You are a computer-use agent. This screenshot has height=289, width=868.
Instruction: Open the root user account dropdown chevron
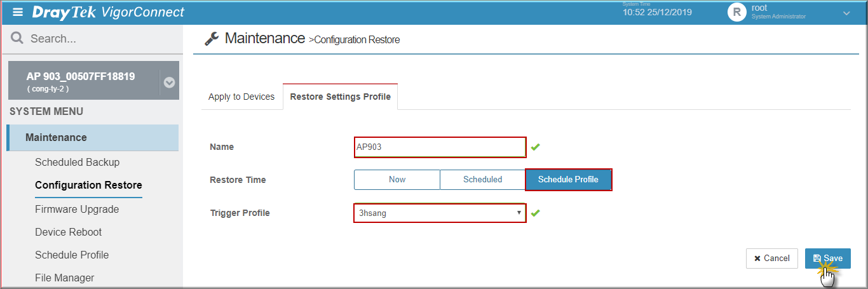click(846, 13)
